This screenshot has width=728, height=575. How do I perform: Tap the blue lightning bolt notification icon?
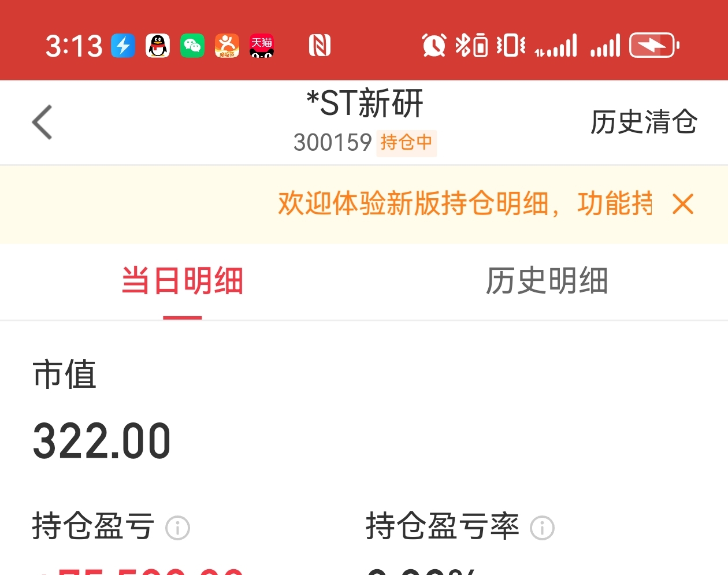(123, 46)
